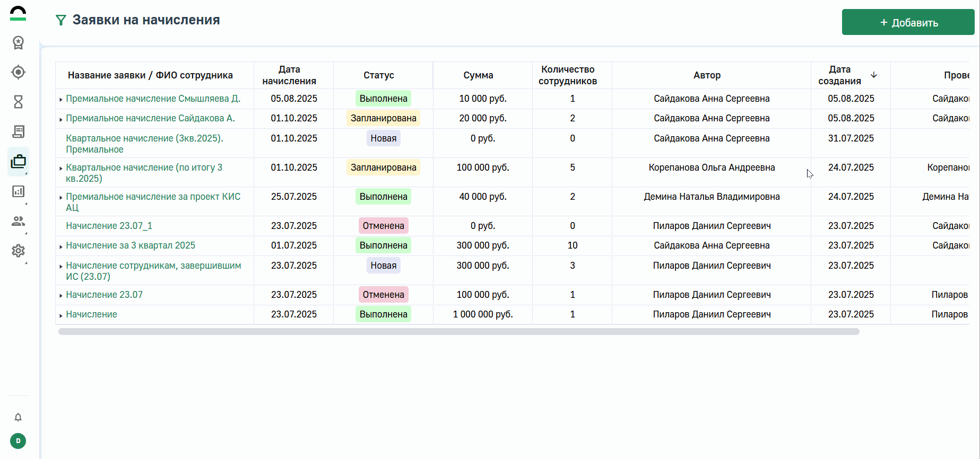Expand the Начисление 23.07 row arrow
The image size is (980, 459).
pos(61,296)
